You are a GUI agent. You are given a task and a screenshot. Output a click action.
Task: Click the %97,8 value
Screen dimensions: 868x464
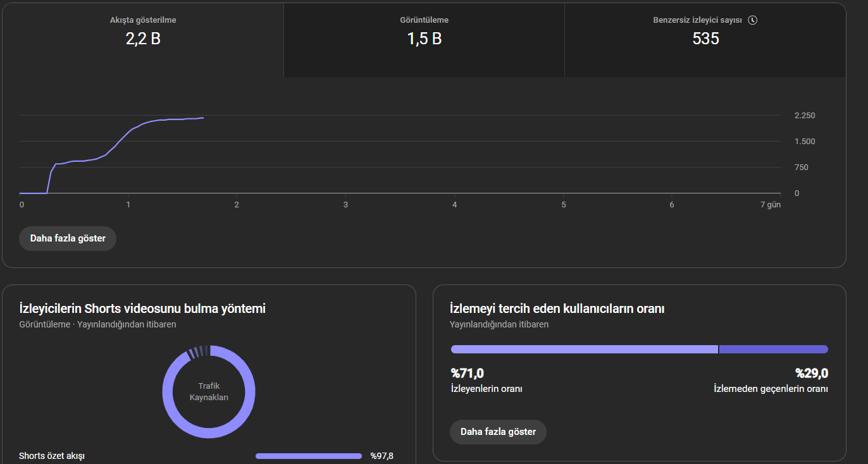pyautogui.click(x=381, y=456)
